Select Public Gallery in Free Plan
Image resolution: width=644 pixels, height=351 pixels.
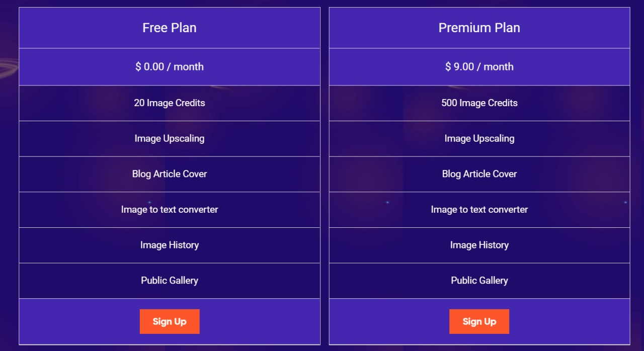[x=170, y=281]
